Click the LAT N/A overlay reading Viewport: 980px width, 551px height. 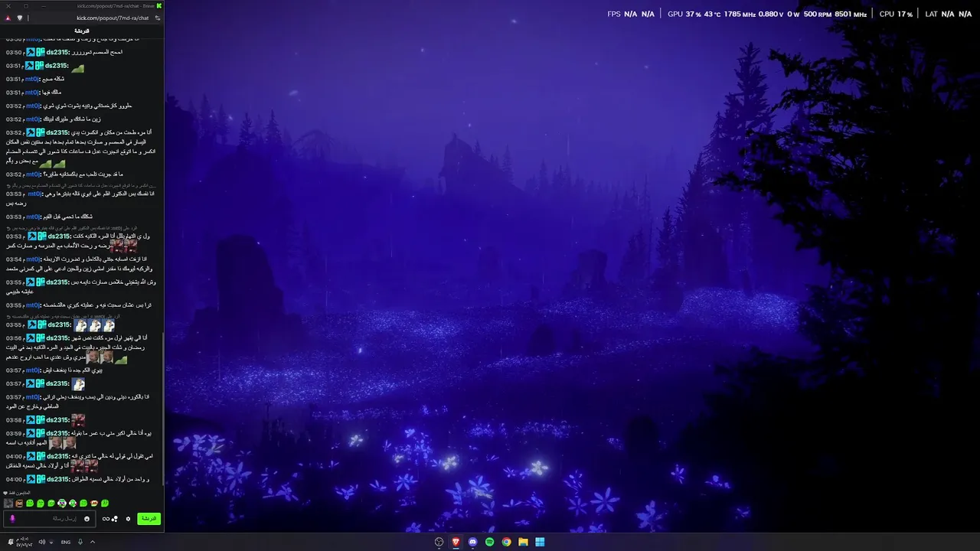click(949, 14)
